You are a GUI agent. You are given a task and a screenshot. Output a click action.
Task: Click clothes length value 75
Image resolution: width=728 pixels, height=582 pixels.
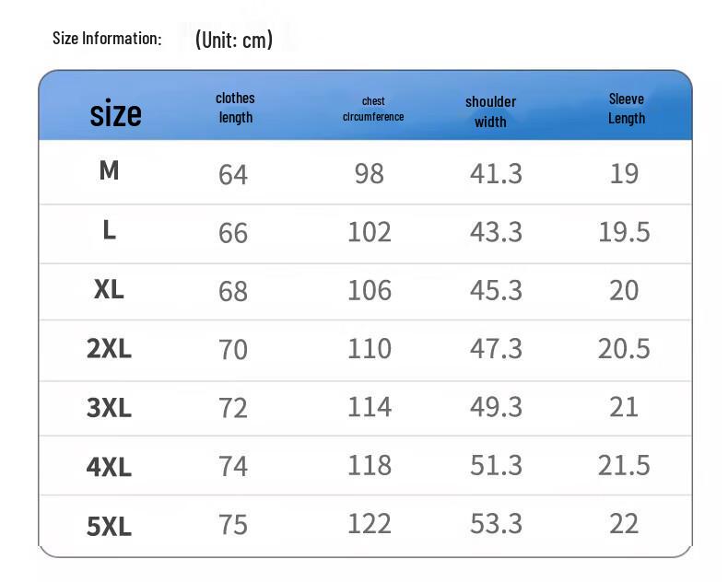coord(233,525)
